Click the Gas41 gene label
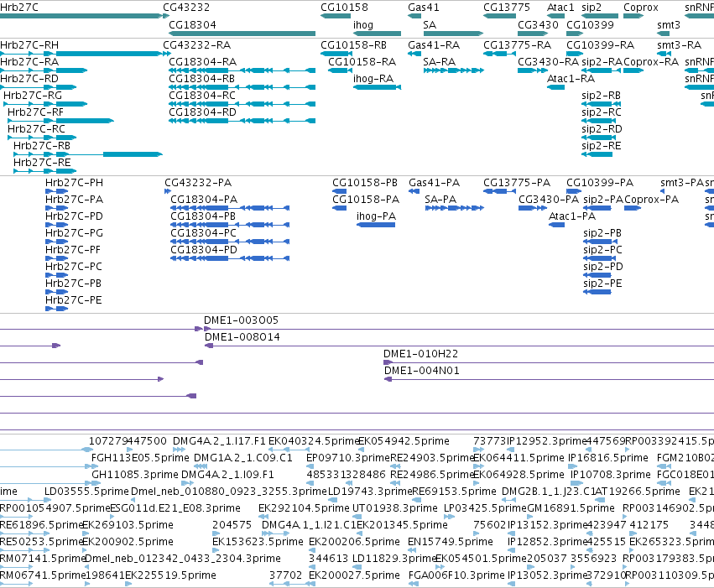Screen dimensions: 714x588 424,8
